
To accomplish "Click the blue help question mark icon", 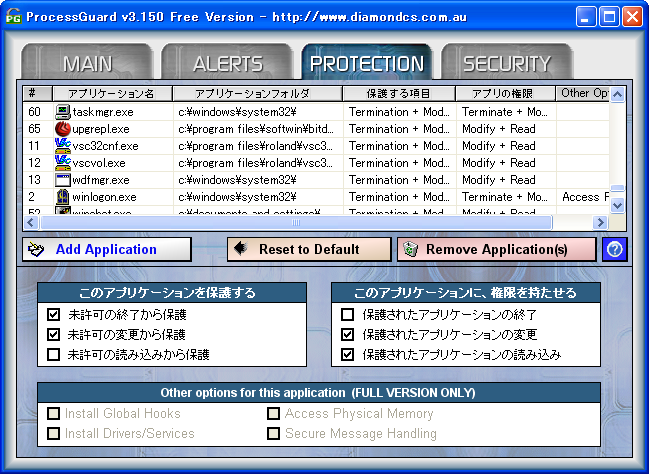I will (615, 249).
